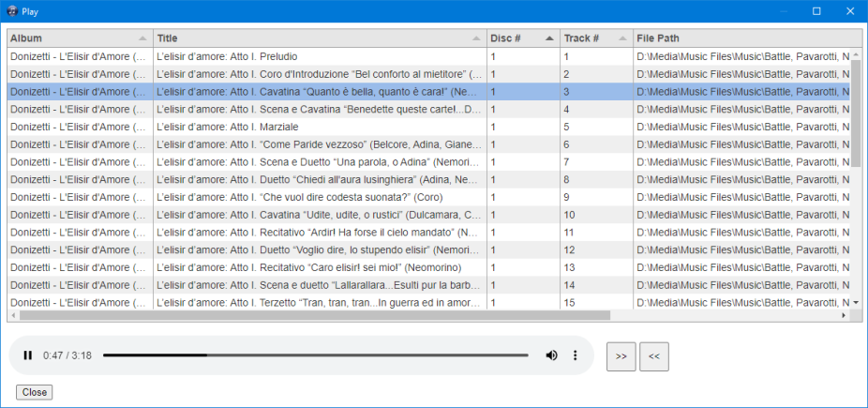Click the Play window app icon in title bar
This screenshot has height=408, width=868.
tap(11, 11)
